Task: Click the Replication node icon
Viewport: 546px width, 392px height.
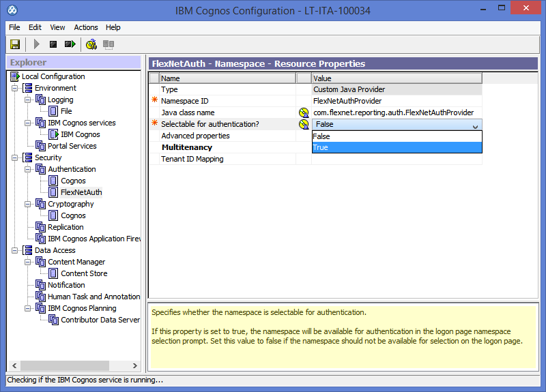Action: 41,227
